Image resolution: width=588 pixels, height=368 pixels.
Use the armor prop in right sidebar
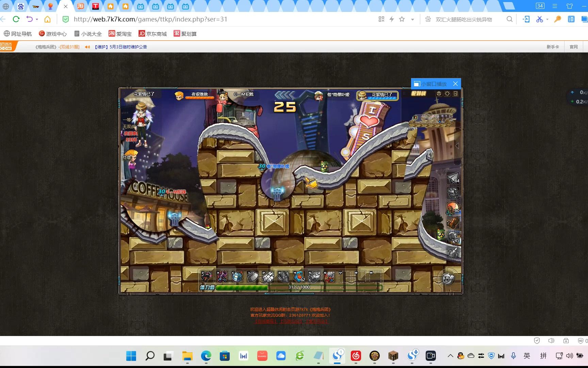pyautogui.click(x=453, y=193)
